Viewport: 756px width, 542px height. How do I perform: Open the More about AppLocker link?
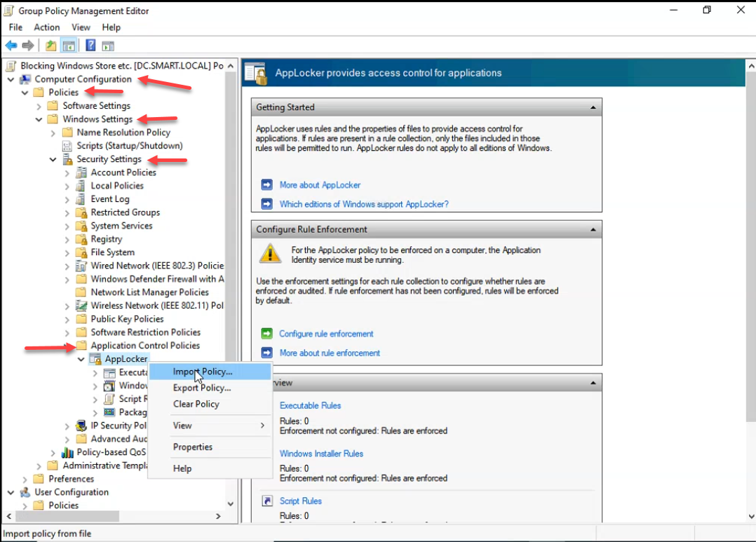point(320,185)
